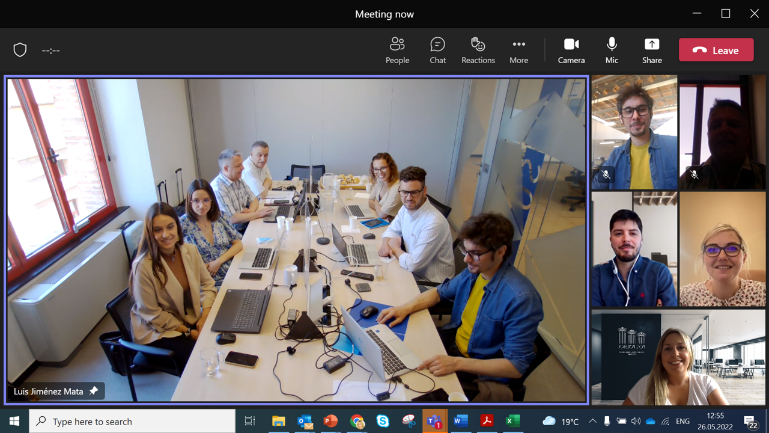Click the microphone tray icon
Screen dimensions: 769x433
[607, 421]
